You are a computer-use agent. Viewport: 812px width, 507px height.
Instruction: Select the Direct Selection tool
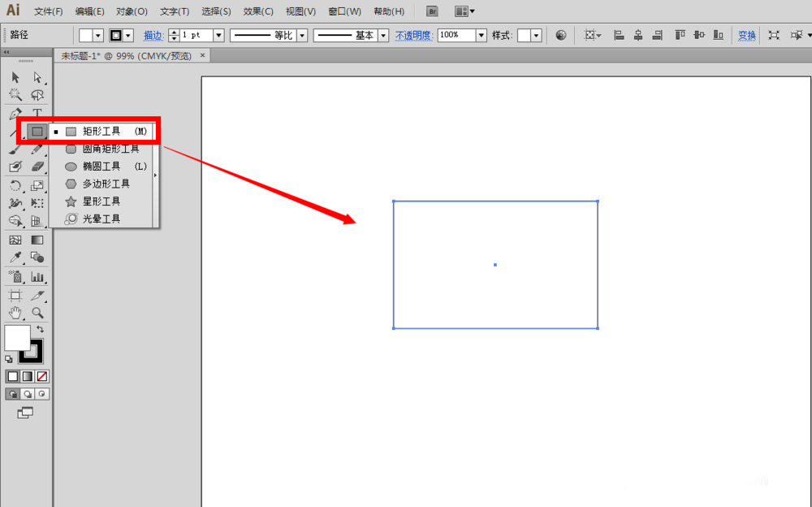click(37, 77)
